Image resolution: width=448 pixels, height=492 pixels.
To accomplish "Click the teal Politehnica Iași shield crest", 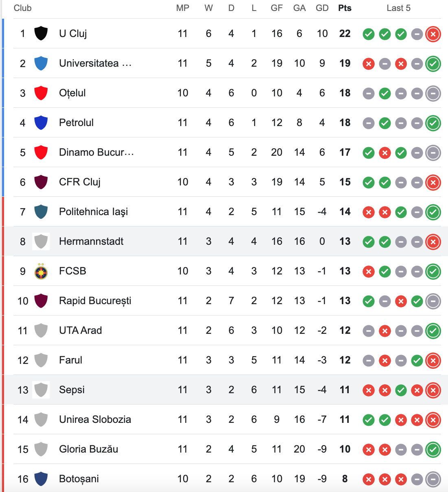I will [x=41, y=211].
